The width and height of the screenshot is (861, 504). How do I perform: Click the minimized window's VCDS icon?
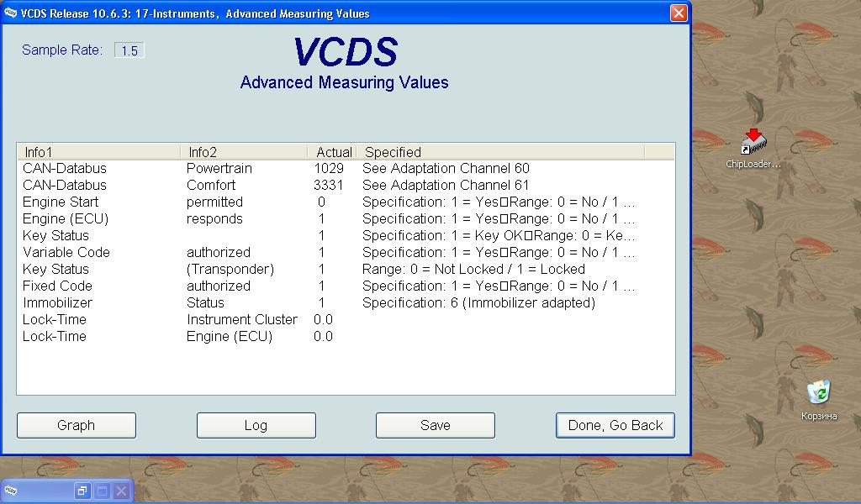(x=10, y=491)
